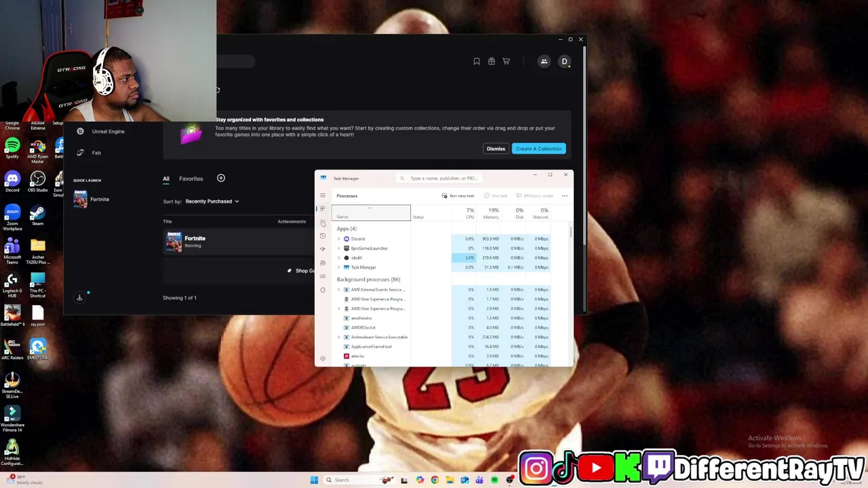Image resolution: width=868 pixels, height=488 pixels.
Task: Open Microsoft Teams desktop shortcut
Action: point(12,251)
